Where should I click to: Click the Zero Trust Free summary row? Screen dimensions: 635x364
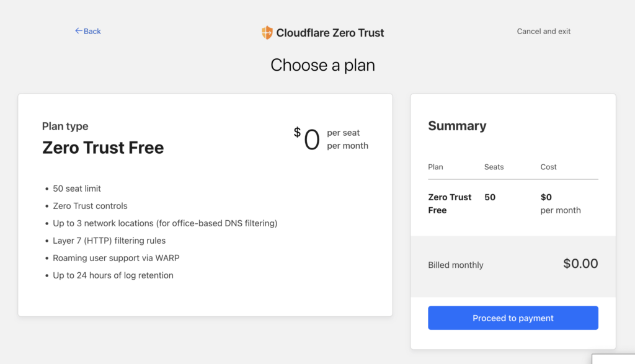coord(513,203)
